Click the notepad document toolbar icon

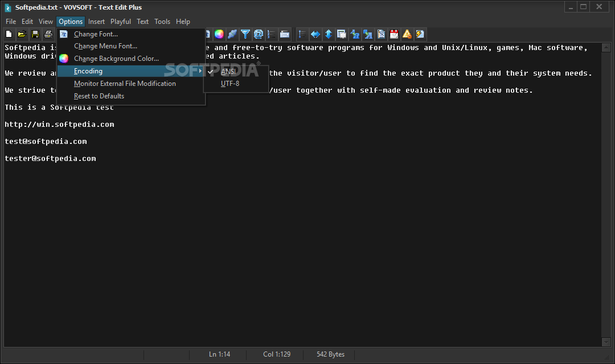point(381,35)
